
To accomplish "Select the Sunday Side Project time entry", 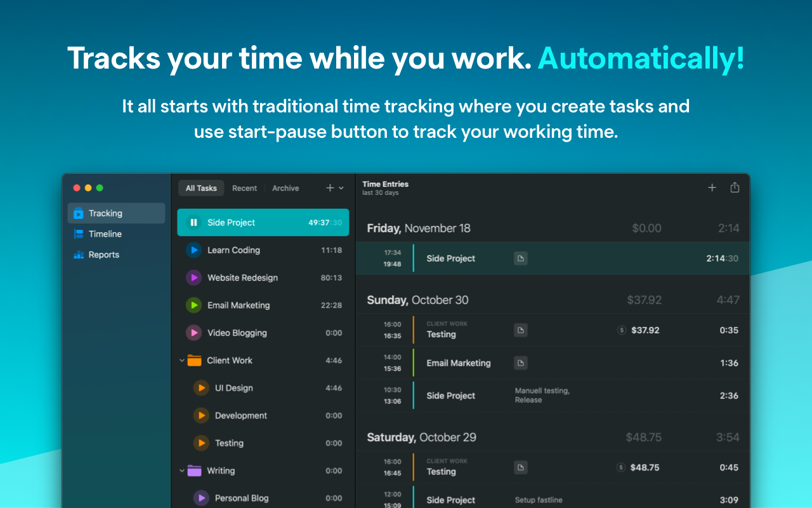I will pyautogui.click(x=552, y=396).
